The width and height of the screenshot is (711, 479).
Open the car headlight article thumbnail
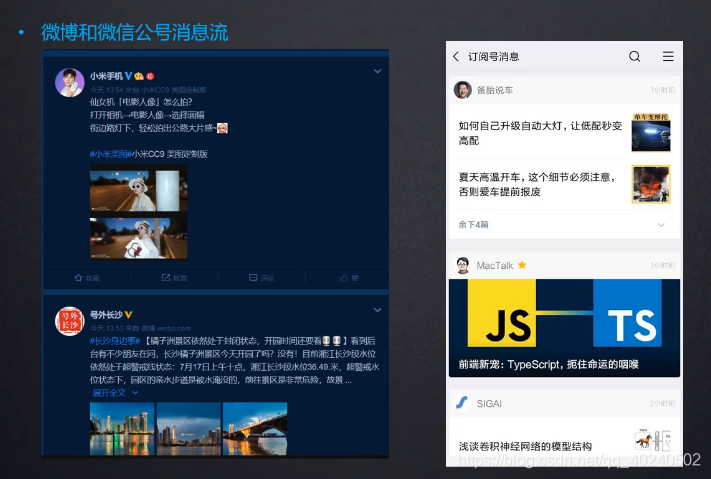pos(651,132)
